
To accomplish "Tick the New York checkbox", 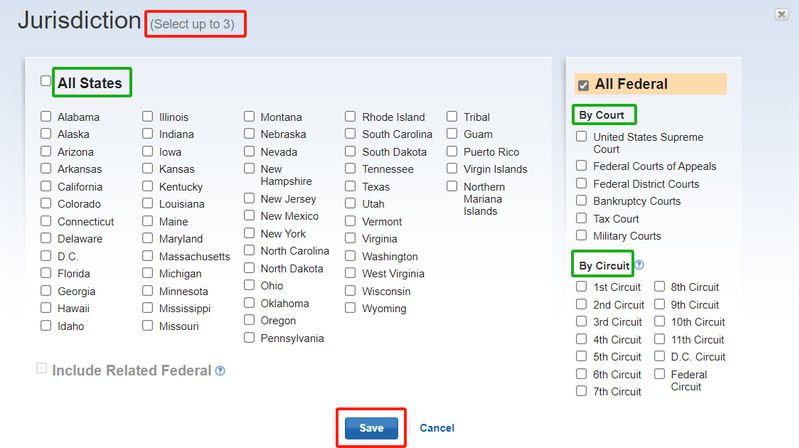I will pos(250,234).
